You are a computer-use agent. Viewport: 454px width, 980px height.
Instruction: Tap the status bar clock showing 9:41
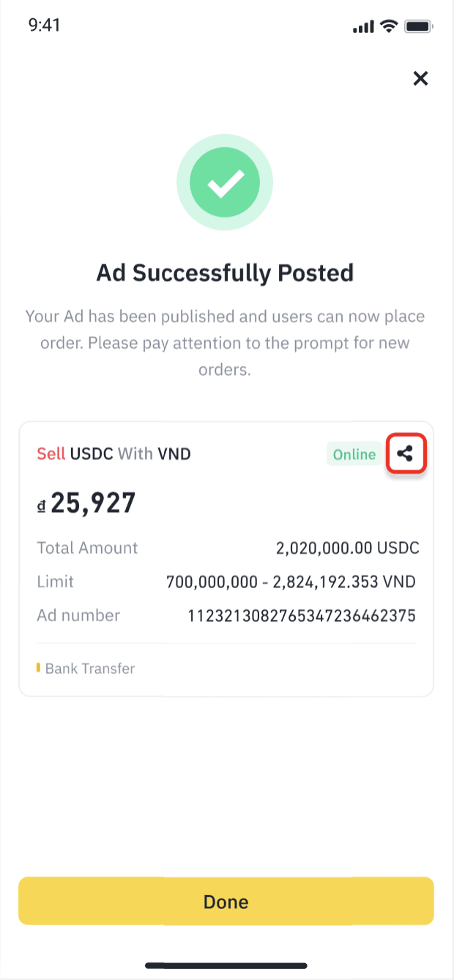pos(44,26)
